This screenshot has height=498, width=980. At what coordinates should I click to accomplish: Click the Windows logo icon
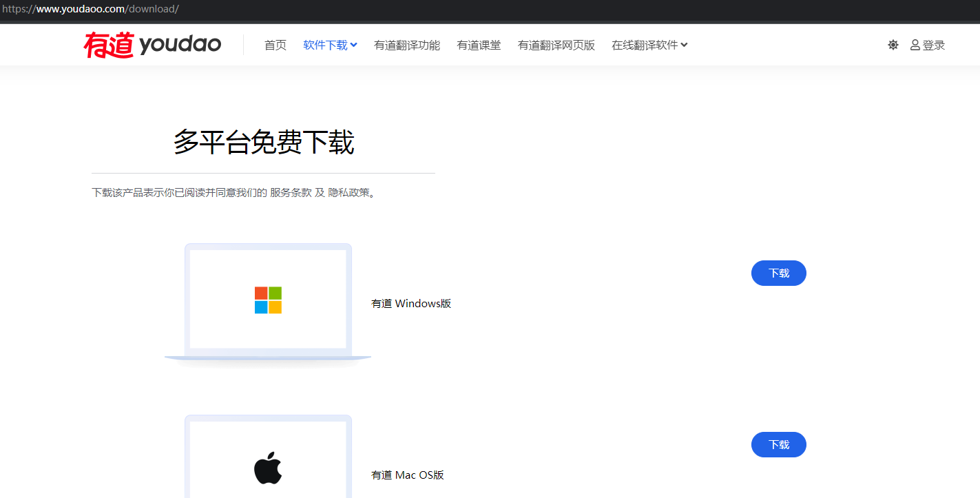268,300
